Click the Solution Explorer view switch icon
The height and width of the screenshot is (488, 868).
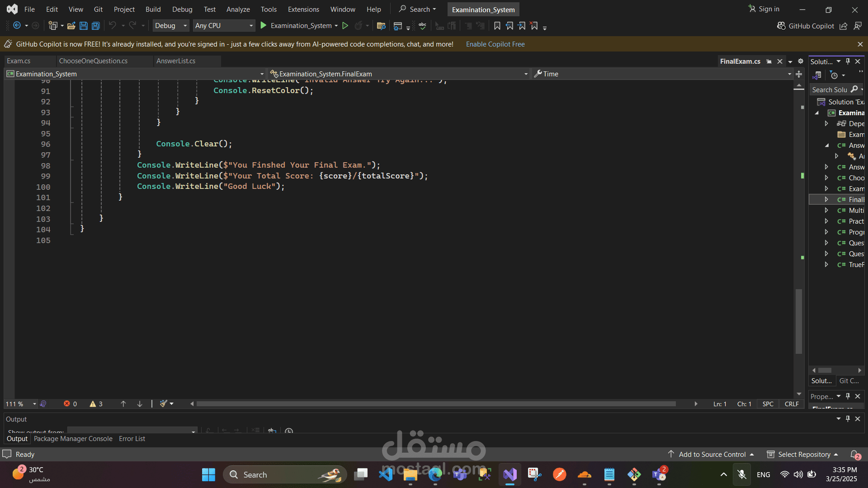point(817,75)
